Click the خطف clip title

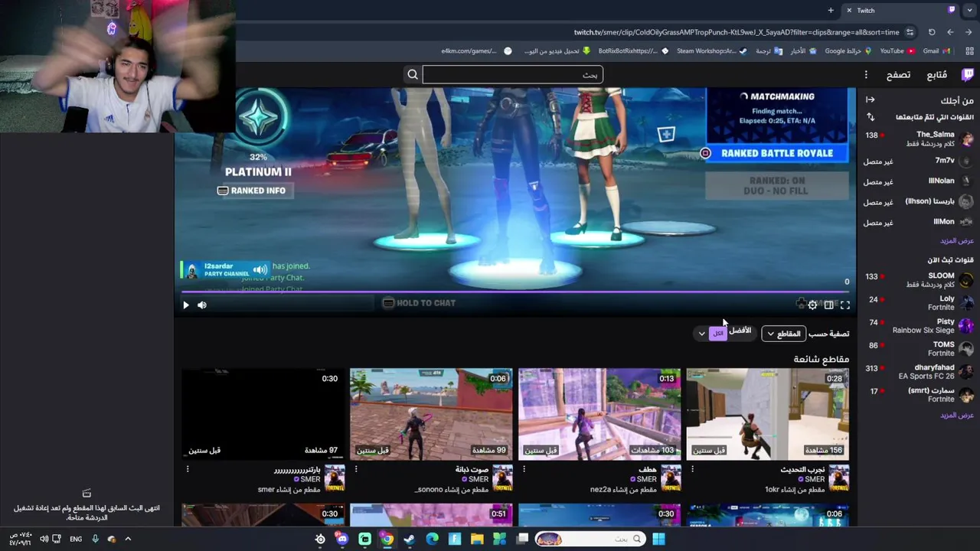point(648,469)
